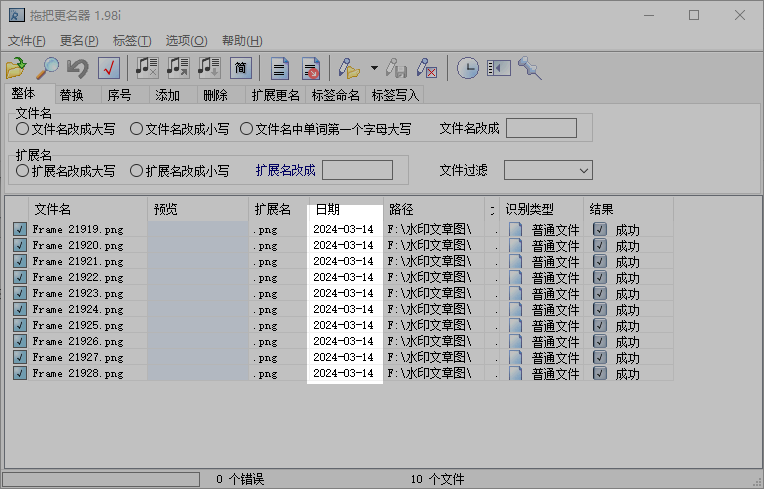
Task: Uncheck the checkbox for Frame 21919.png
Action: 20,229
